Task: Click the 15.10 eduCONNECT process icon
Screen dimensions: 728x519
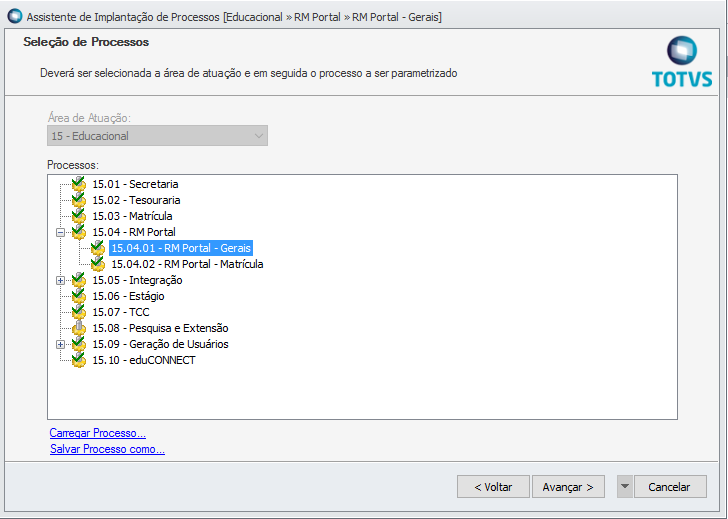Action: 78,360
